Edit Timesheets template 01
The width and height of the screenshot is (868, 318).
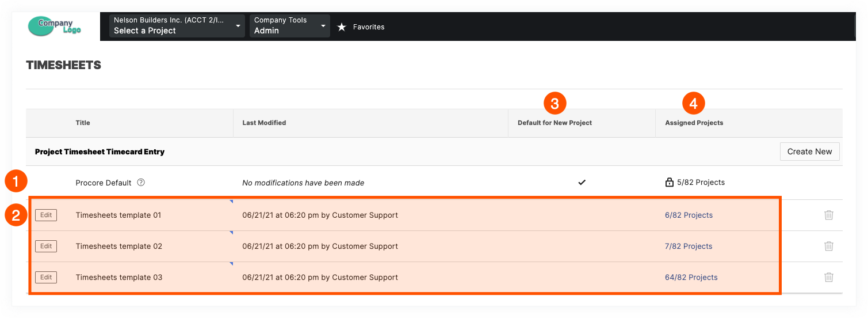tap(46, 215)
